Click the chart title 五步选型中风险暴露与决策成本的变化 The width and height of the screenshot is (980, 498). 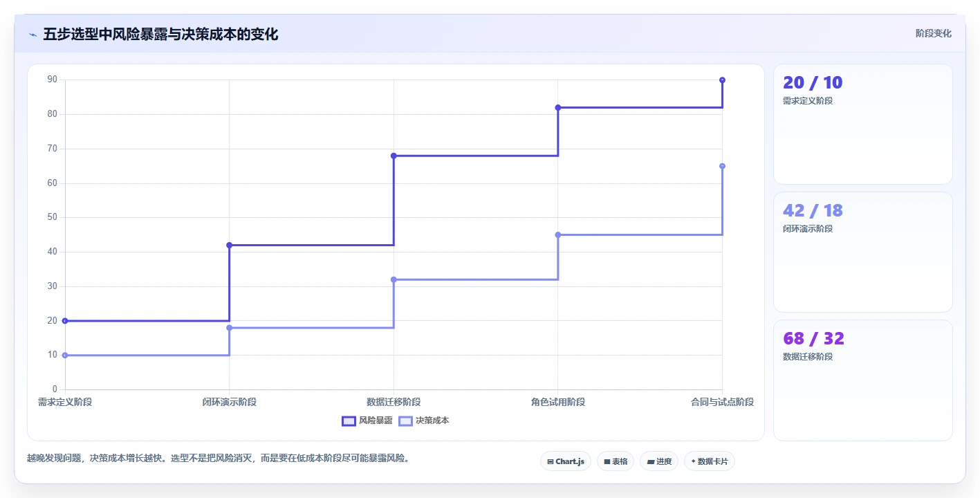[160, 35]
